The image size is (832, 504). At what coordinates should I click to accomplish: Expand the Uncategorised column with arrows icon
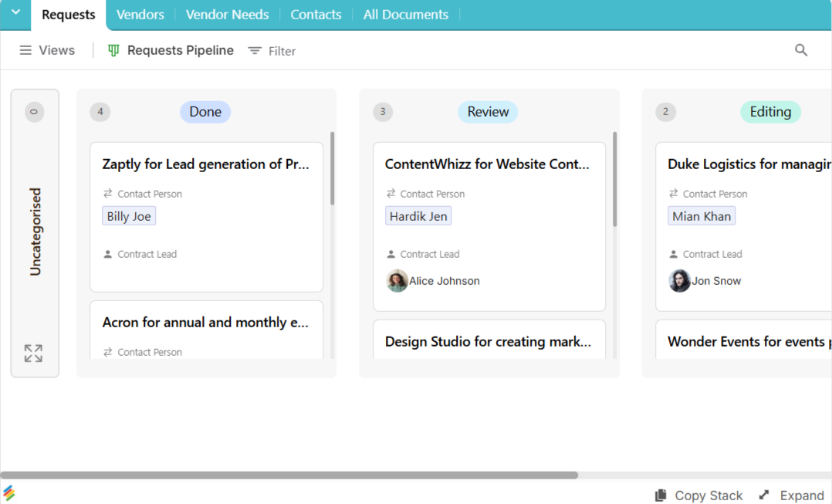tap(33, 353)
